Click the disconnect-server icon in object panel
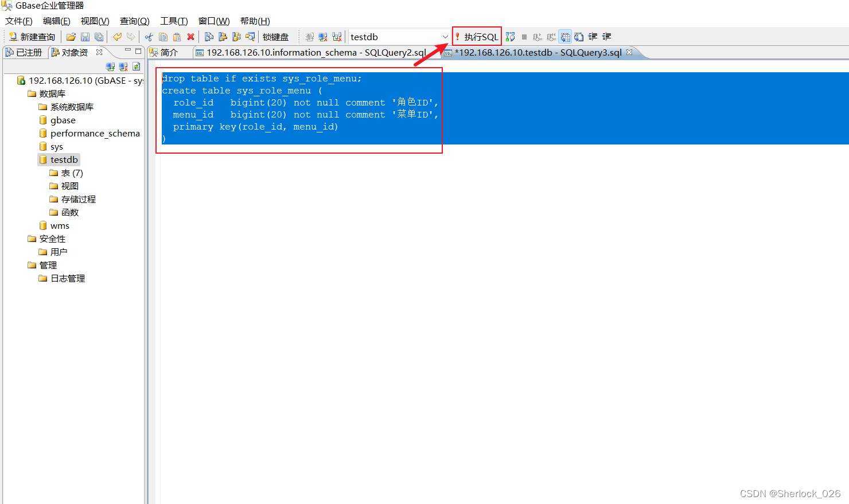 [x=123, y=66]
